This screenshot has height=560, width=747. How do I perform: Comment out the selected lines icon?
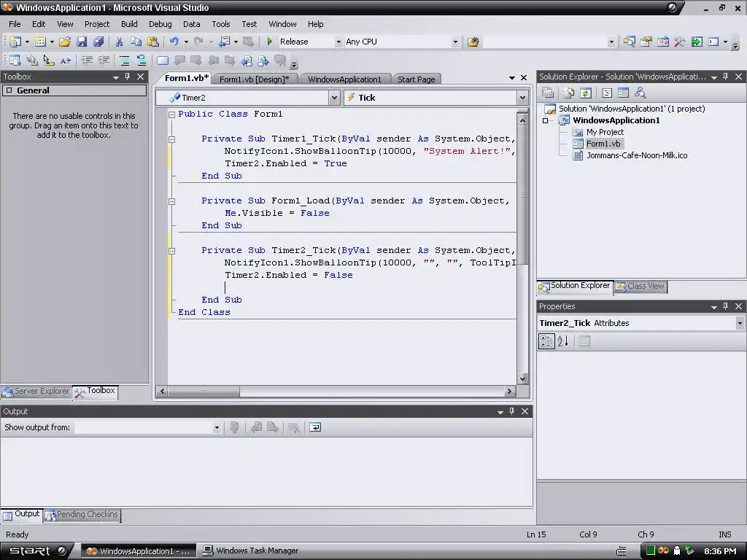(x=124, y=61)
